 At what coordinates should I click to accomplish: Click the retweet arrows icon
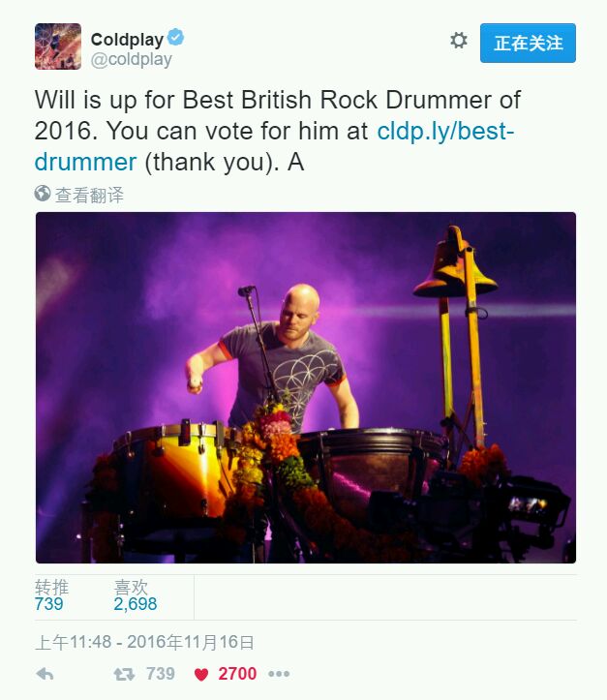[x=124, y=674]
